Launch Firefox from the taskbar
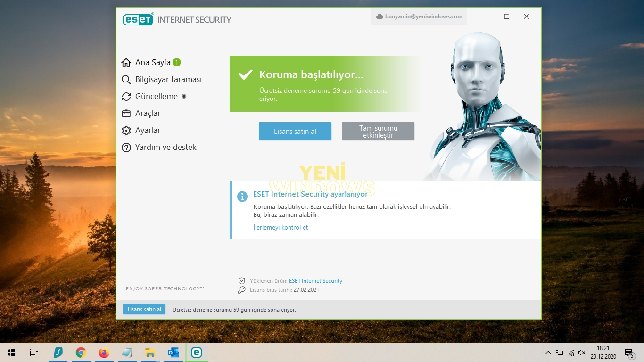Screen dimensions: 644x362 pyautogui.click(x=104, y=353)
